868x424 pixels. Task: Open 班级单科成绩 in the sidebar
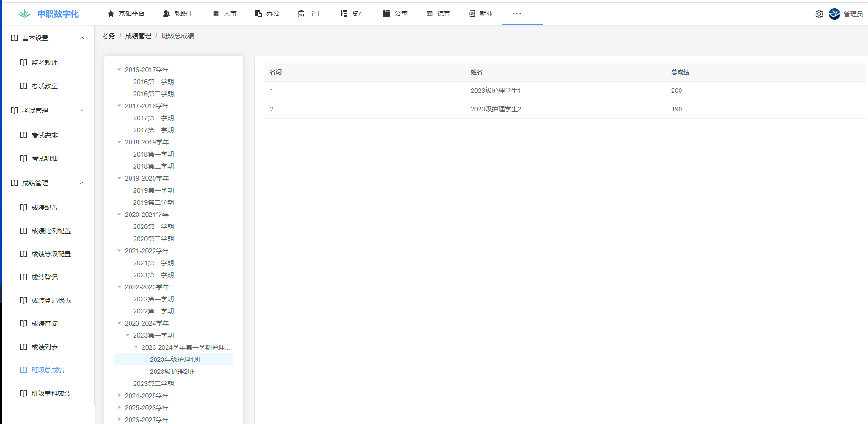pos(51,393)
